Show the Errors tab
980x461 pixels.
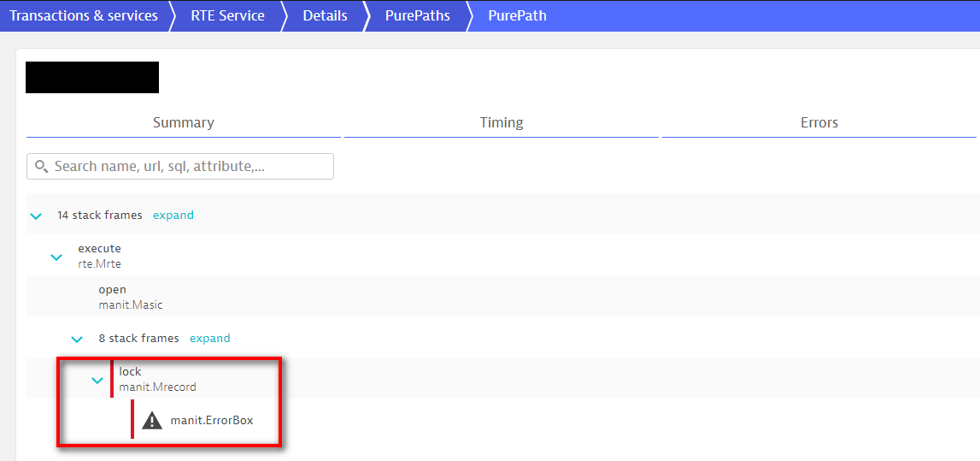click(x=819, y=123)
